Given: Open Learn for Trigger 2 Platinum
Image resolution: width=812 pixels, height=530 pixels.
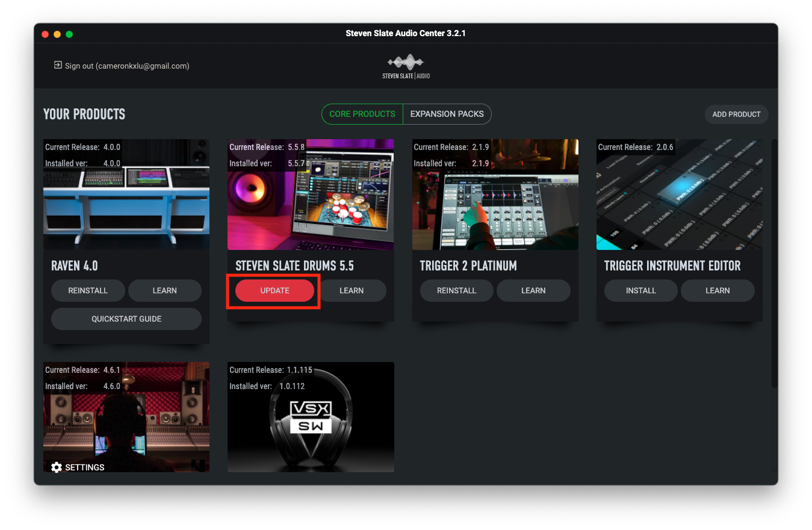Looking at the screenshot, I should (533, 290).
